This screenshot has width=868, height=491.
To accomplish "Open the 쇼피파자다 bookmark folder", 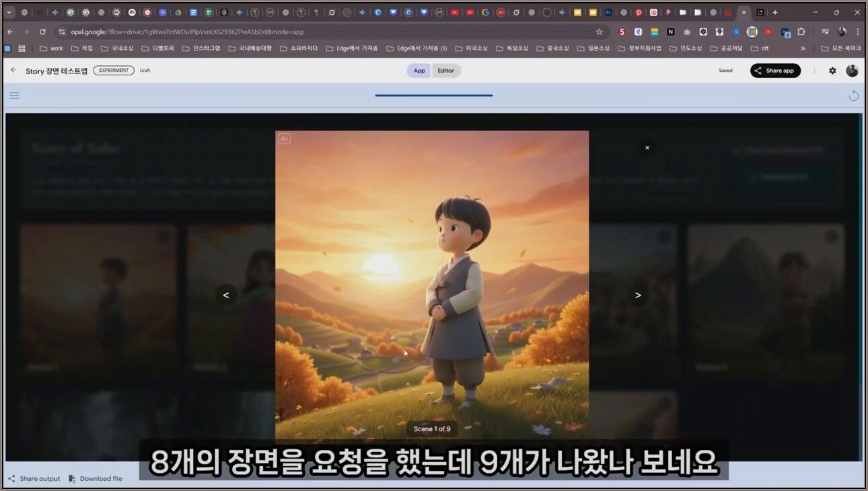I will point(298,48).
